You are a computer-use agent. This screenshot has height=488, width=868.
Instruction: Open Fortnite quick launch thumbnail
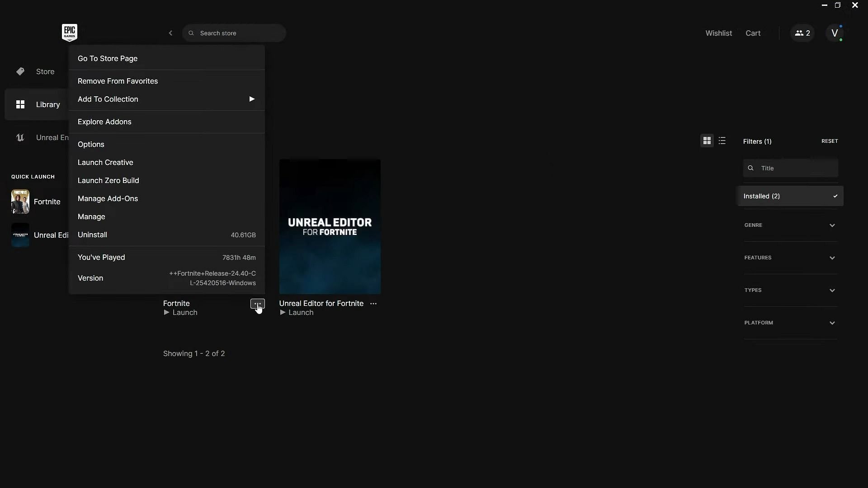20,202
